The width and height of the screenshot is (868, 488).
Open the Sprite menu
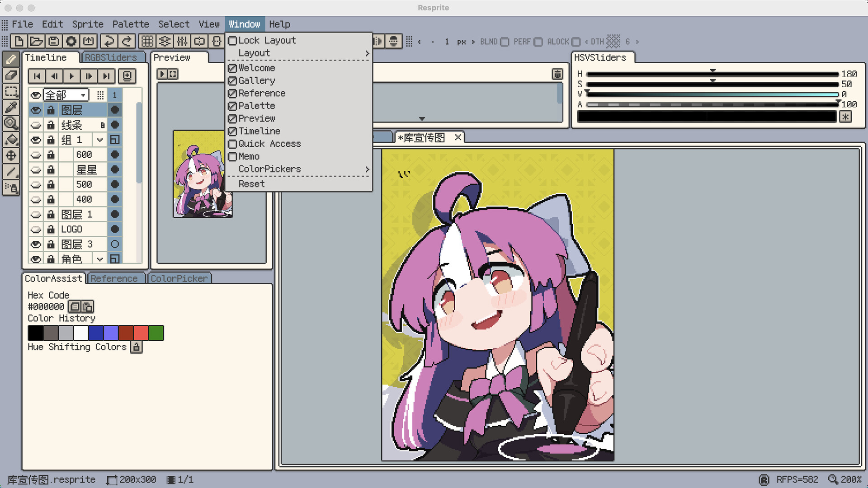point(88,24)
